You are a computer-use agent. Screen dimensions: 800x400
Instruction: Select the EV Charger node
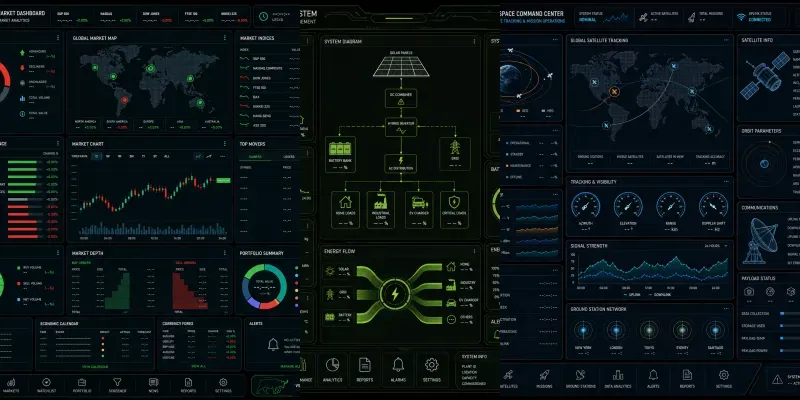tap(419, 210)
